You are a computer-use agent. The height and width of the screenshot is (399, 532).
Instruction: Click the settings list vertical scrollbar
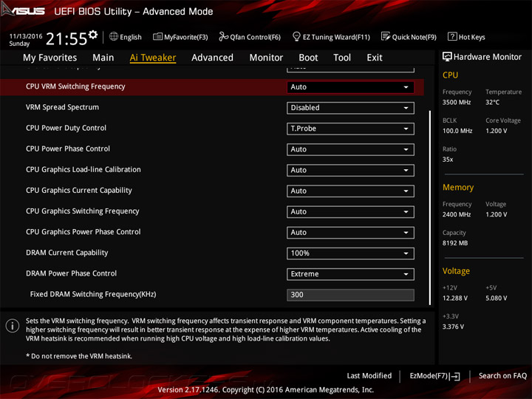pyautogui.click(x=430, y=208)
